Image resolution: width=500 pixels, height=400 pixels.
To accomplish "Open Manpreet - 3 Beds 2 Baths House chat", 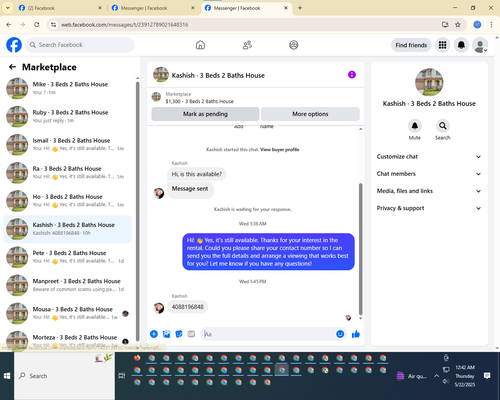I will click(68, 285).
